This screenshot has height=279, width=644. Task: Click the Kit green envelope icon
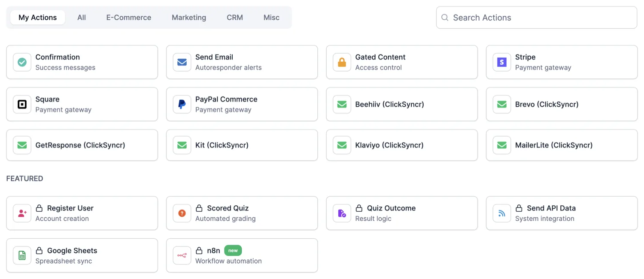pos(182,145)
